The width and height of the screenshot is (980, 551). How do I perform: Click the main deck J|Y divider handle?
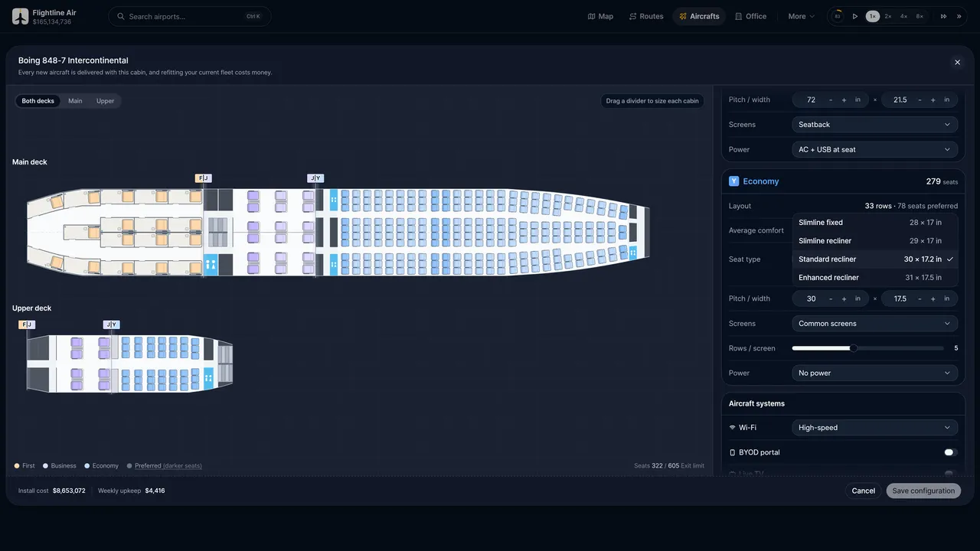pos(315,178)
